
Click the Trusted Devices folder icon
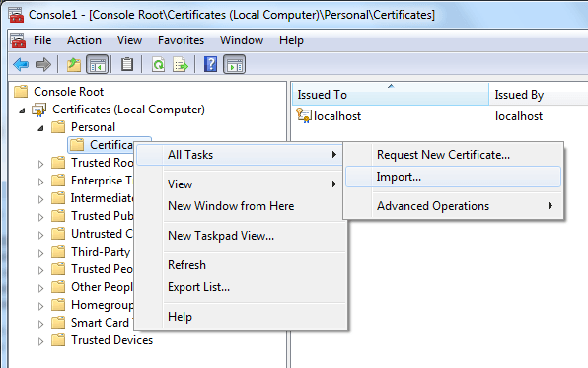(x=58, y=340)
